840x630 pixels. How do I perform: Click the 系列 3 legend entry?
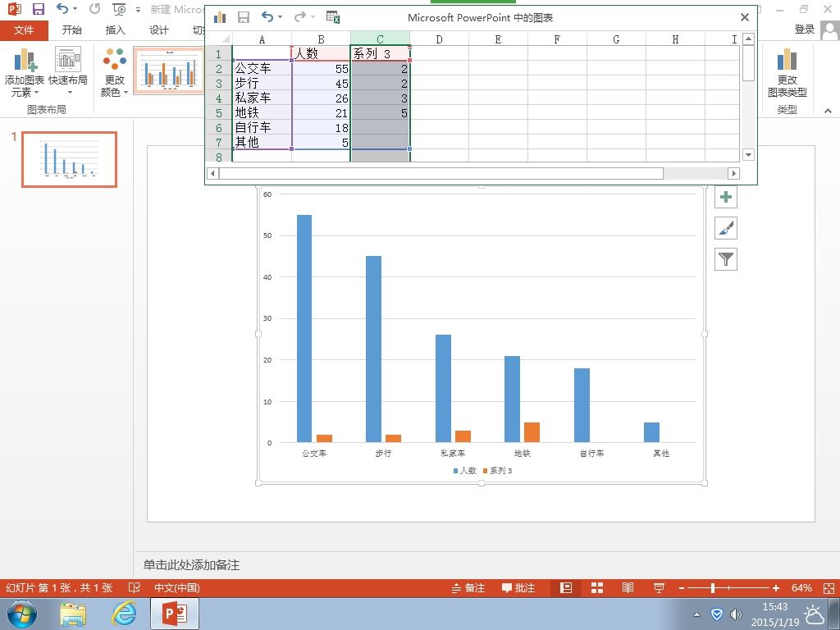tap(498, 470)
